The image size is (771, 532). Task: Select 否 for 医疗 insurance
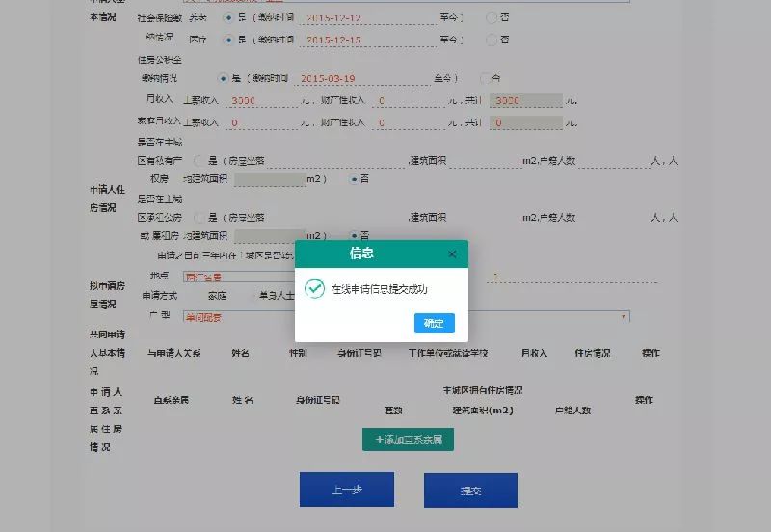492,40
